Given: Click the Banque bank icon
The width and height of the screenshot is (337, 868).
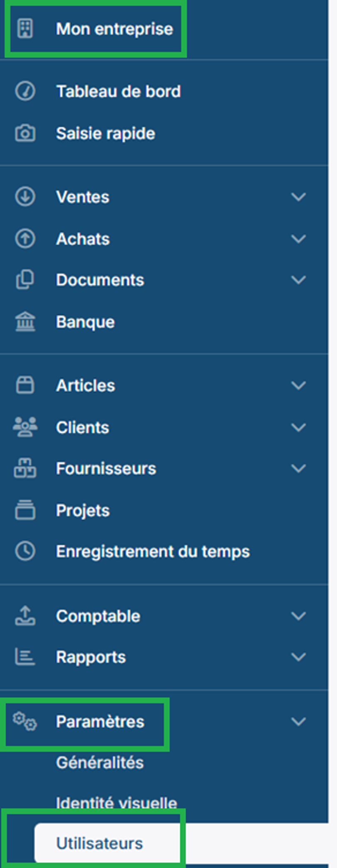Looking at the screenshot, I should coord(25,321).
